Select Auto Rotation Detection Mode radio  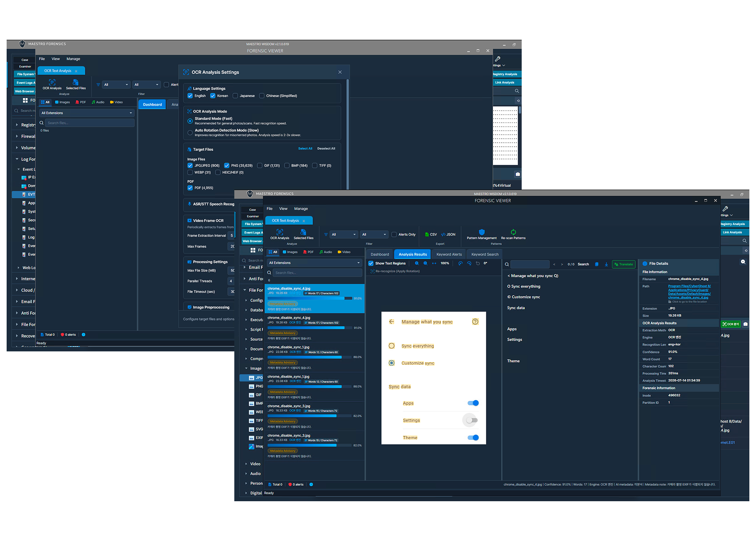(x=190, y=133)
